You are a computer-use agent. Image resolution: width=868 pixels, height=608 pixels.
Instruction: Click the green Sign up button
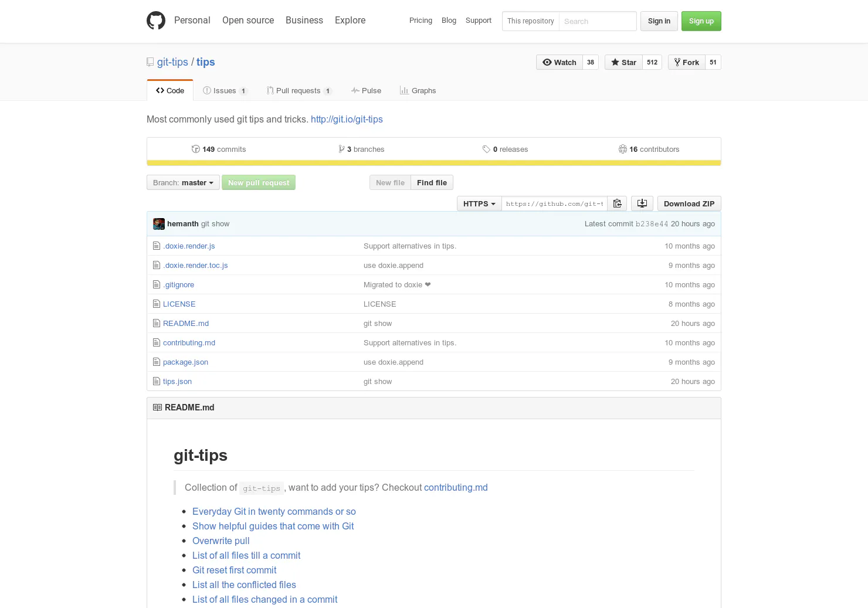coord(701,21)
